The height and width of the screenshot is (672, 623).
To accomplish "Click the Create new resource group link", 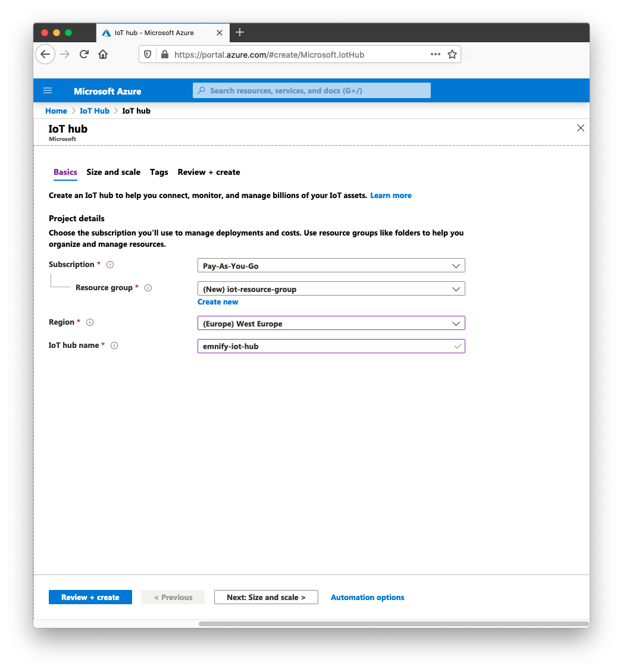I will click(218, 302).
